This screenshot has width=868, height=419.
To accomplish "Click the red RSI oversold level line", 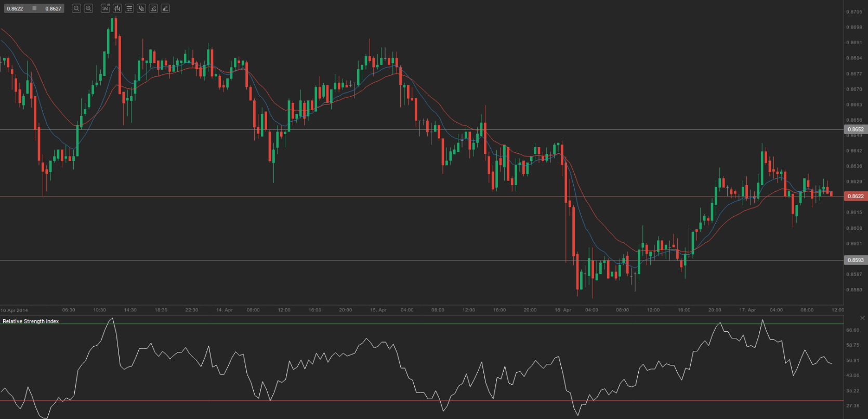I will point(416,401).
